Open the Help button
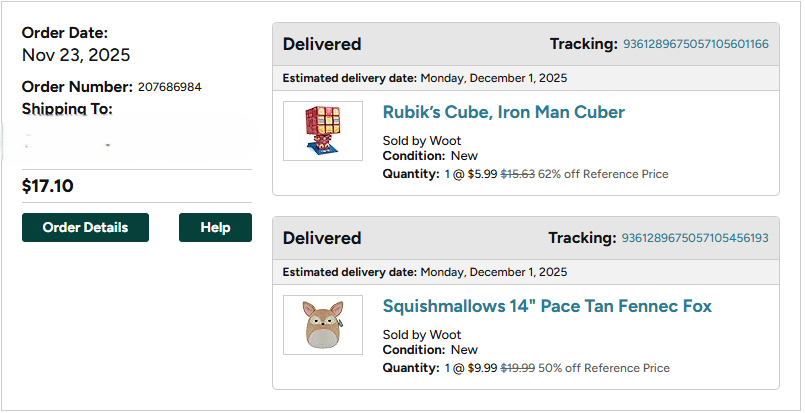 pyautogui.click(x=215, y=227)
